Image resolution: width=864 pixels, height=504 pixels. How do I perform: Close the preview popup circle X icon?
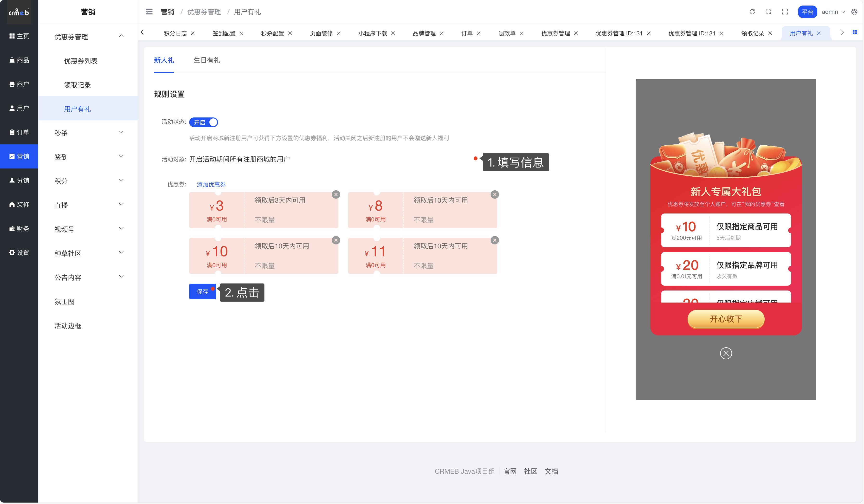pyautogui.click(x=726, y=353)
